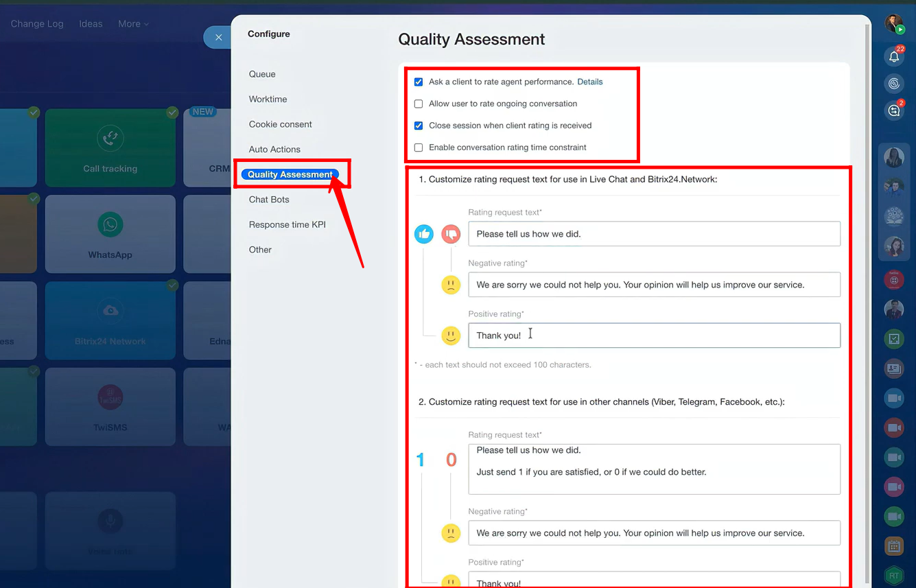Select Response time KPI section

(x=287, y=225)
